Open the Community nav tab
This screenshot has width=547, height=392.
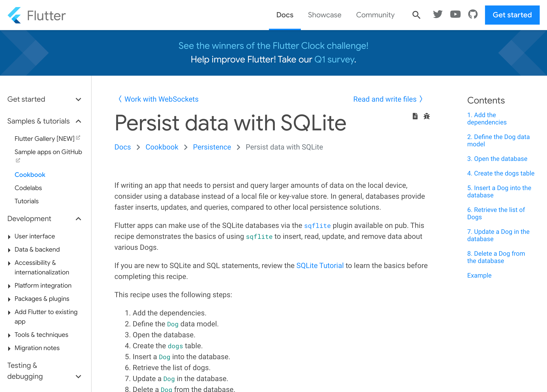[x=375, y=15]
